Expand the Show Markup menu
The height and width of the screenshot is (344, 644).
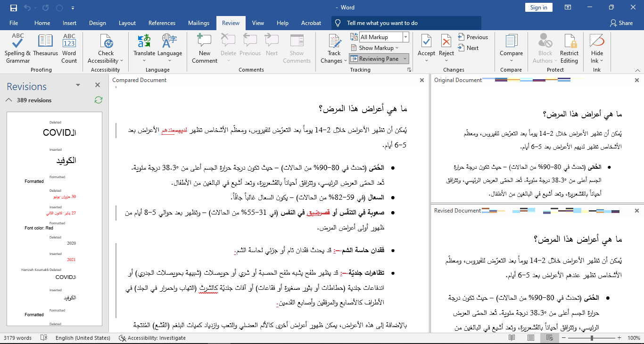pyautogui.click(x=375, y=48)
